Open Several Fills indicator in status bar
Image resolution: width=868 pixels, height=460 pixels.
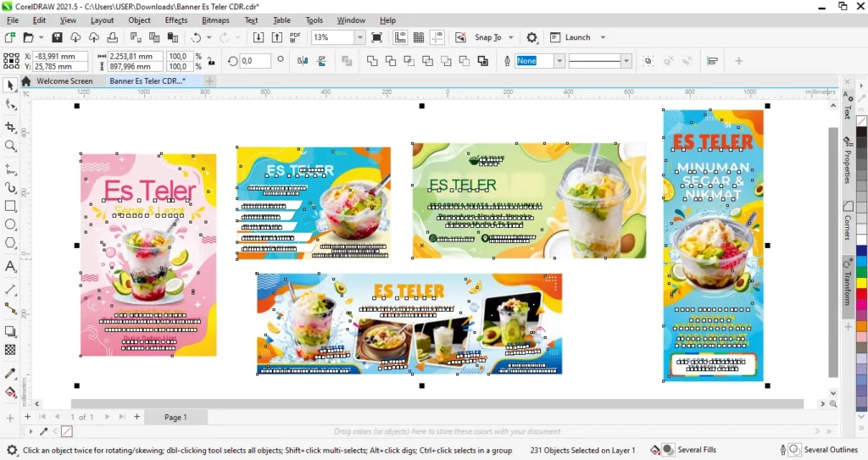pyautogui.click(x=685, y=450)
